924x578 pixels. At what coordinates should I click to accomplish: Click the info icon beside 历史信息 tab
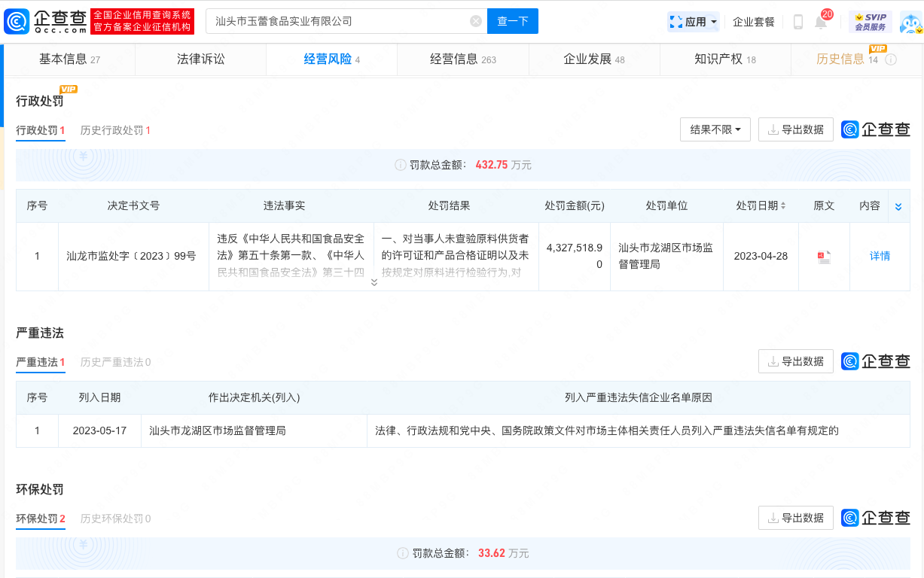[x=891, y=59]
